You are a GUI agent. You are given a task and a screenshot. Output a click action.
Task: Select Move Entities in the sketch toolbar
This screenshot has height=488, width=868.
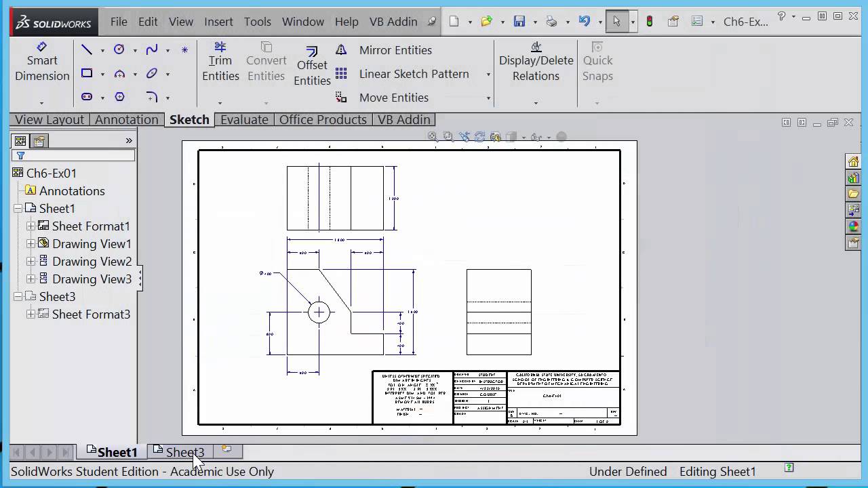[x=393, y=98]
